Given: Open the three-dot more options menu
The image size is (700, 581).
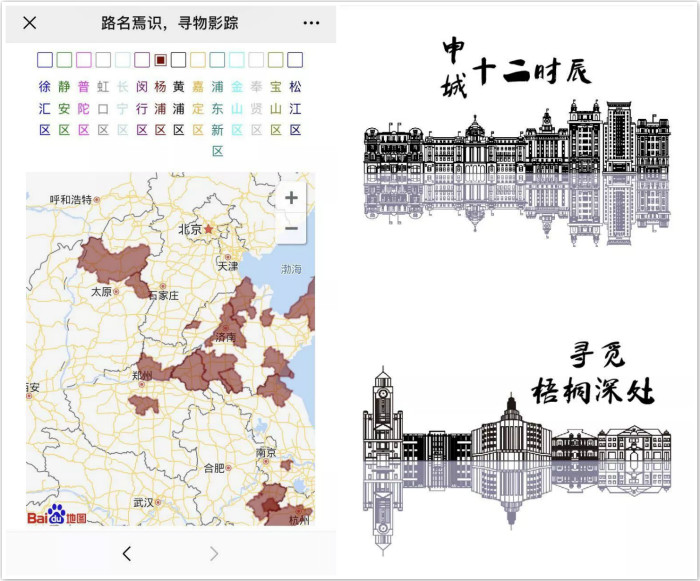Looking at the screenshot, I should tap(311, 23).
